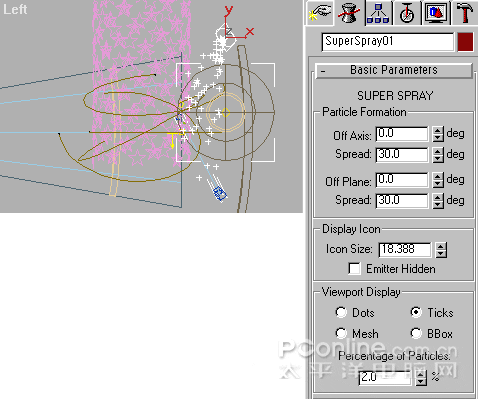The height and width of the screenshot is (399, 478).
Task: Click the Percentage of Particles spinner
Action: pos(421,377)
